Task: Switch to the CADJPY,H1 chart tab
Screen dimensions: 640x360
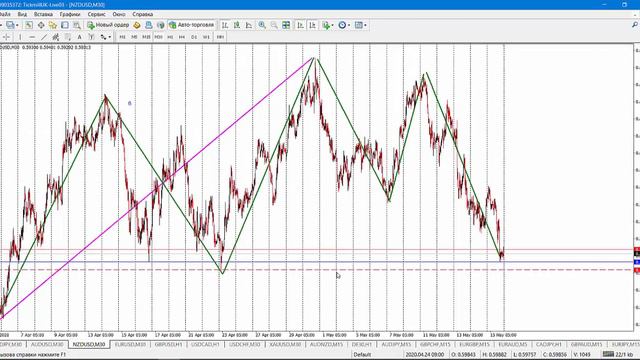Action: point(549,344)
